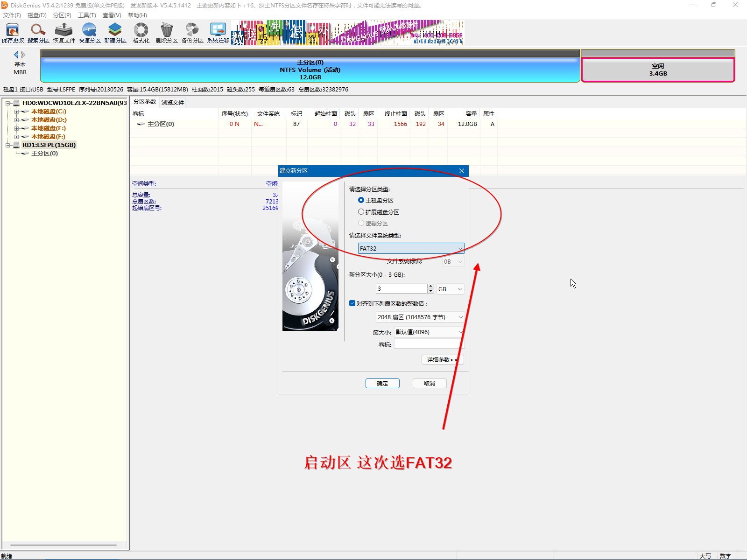Open the GB size unit dropdown

point(450,289)
